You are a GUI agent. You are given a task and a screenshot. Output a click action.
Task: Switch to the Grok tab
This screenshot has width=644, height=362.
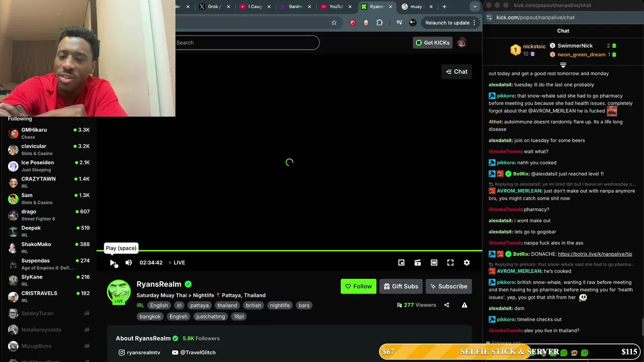(x=215, y=7)
